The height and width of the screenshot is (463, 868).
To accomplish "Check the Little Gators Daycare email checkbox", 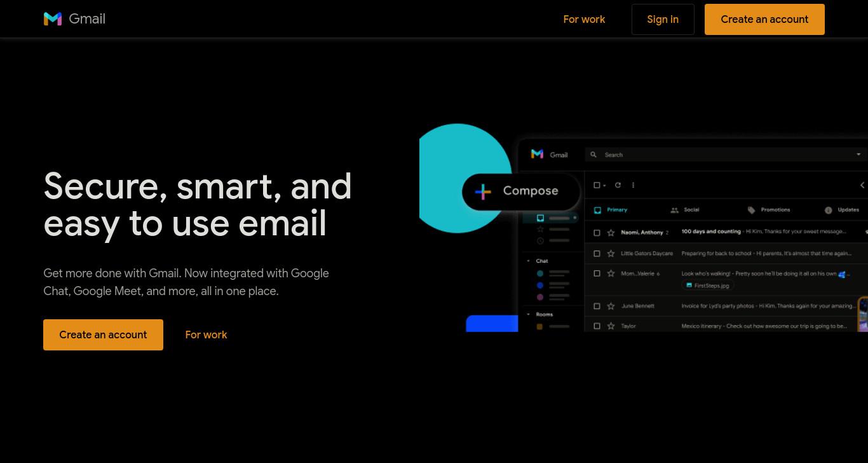I will tap(597, 253).
